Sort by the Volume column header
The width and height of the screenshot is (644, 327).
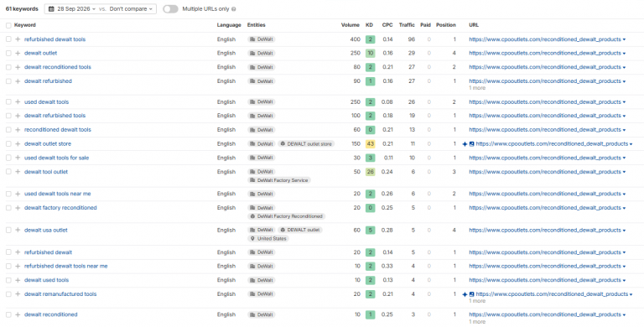pyautogui.click(x=351, y=25)
